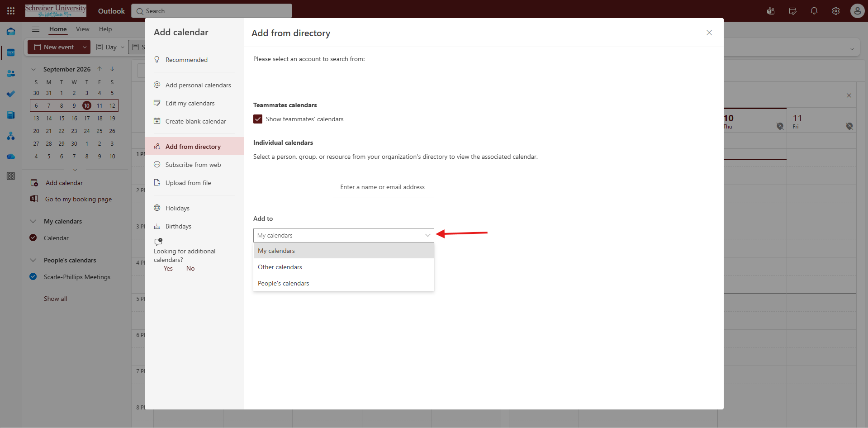This screenshot has width=868, height=428.
Task: Toggle Scarle-Phillips Meetings calendar visibility
Action: tap(33, 276)
